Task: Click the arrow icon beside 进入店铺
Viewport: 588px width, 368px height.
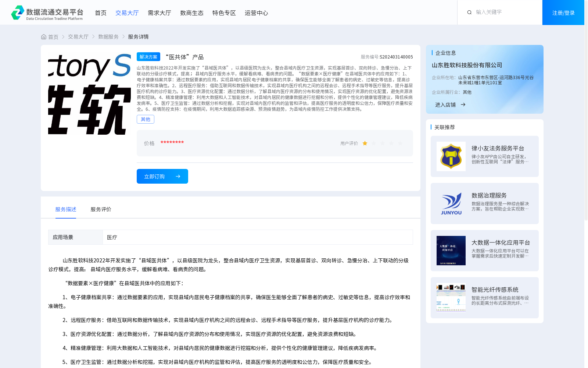Action: (463, 105)
